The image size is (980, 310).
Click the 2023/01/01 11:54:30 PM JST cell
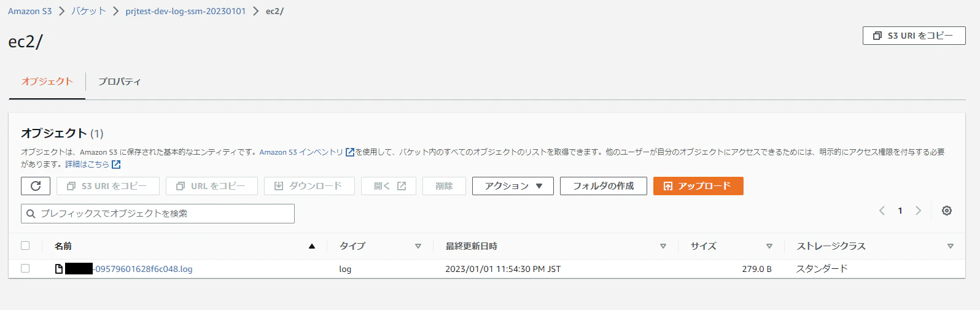click(x=503, y=269)
